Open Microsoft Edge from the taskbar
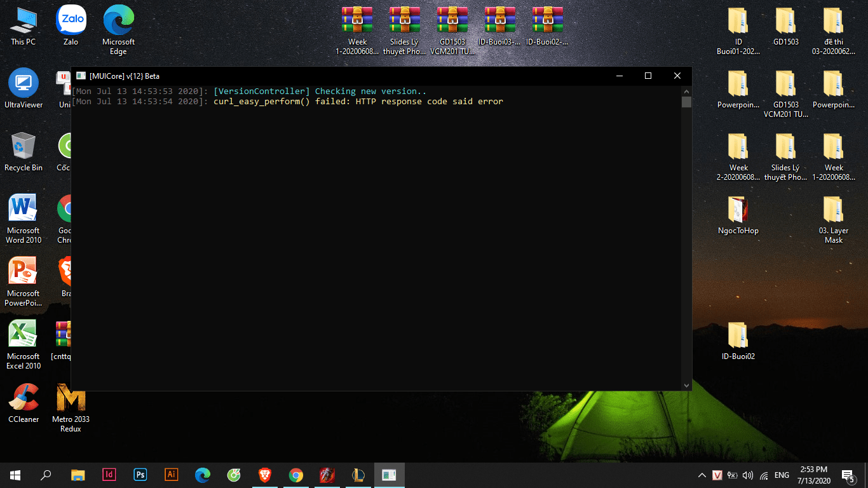868x488 pixels. tap(202, 475)
